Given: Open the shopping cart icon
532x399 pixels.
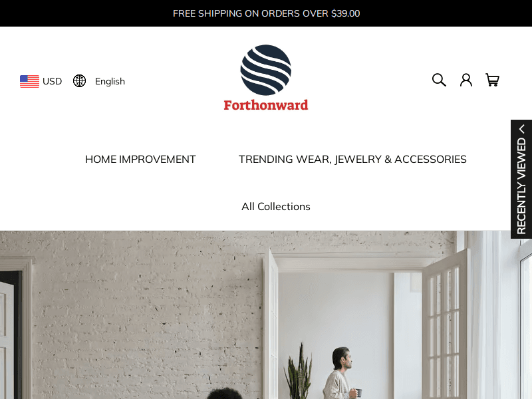Looking at the screenshot, I should click(492, 80).
